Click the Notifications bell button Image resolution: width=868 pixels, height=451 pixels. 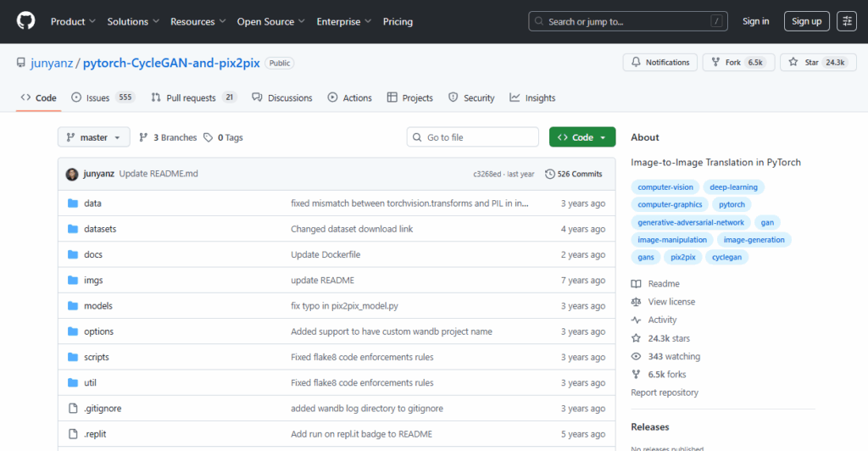(x=659, y=63)
